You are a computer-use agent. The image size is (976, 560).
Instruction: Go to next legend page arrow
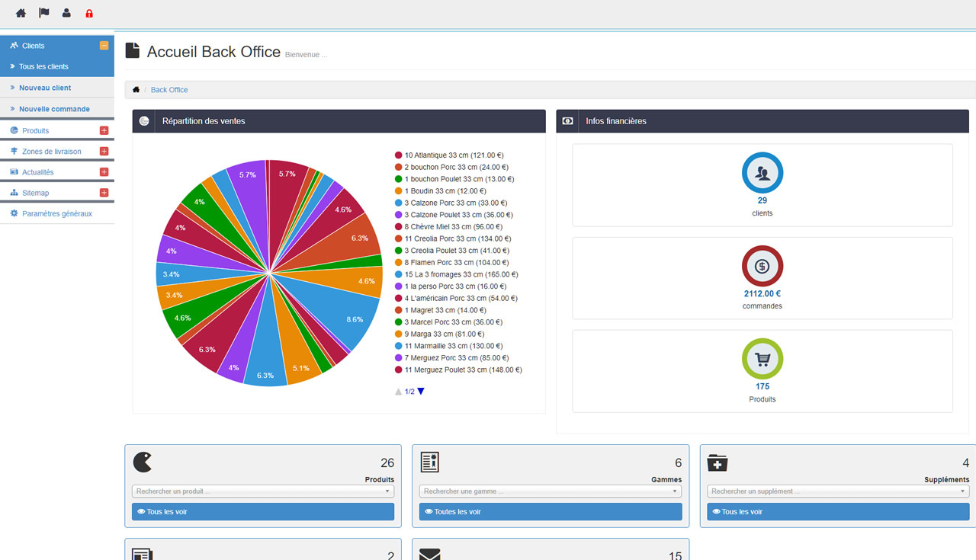click(421, 392)
